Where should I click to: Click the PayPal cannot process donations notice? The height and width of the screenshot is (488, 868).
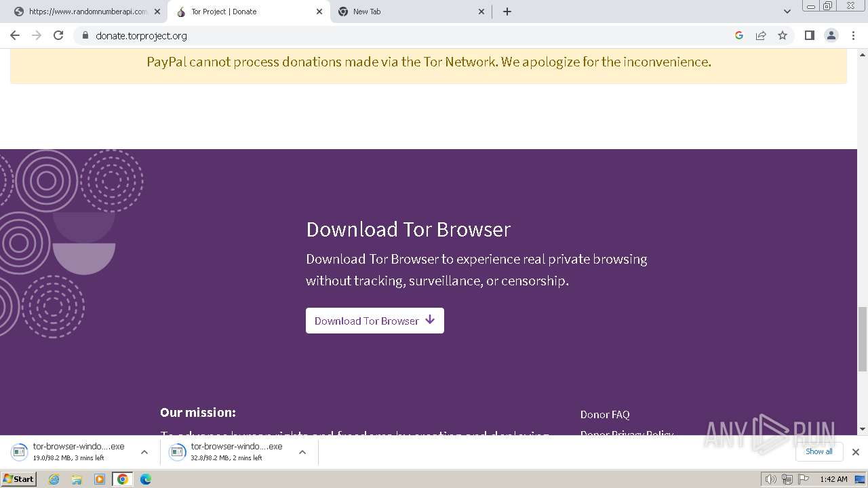pyautogui.click(x=429, y=62)
